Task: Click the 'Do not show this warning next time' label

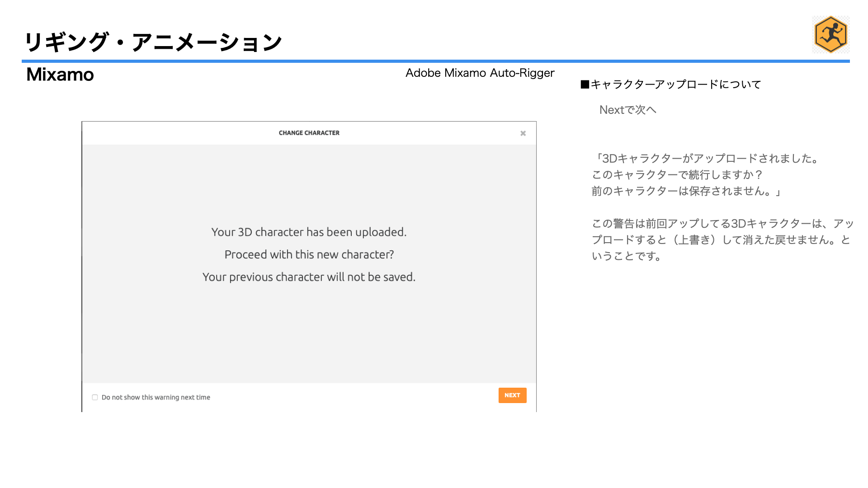Action: tap(156, 398)
